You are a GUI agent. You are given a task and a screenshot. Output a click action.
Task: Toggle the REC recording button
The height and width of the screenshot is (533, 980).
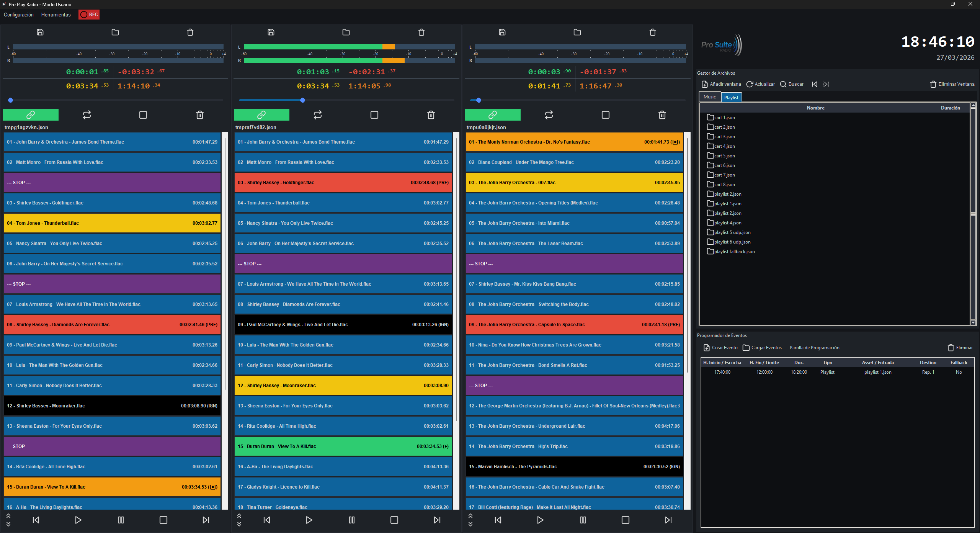coord(89,15)
